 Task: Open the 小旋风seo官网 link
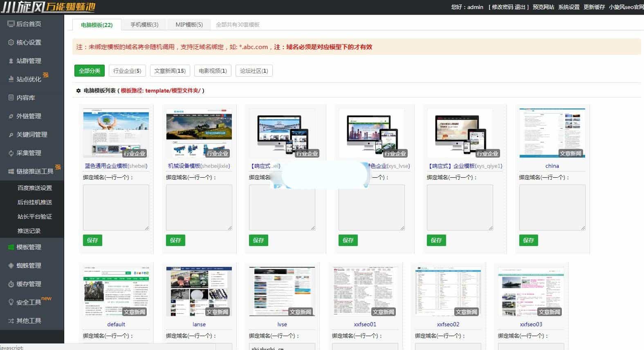point(626,7)
